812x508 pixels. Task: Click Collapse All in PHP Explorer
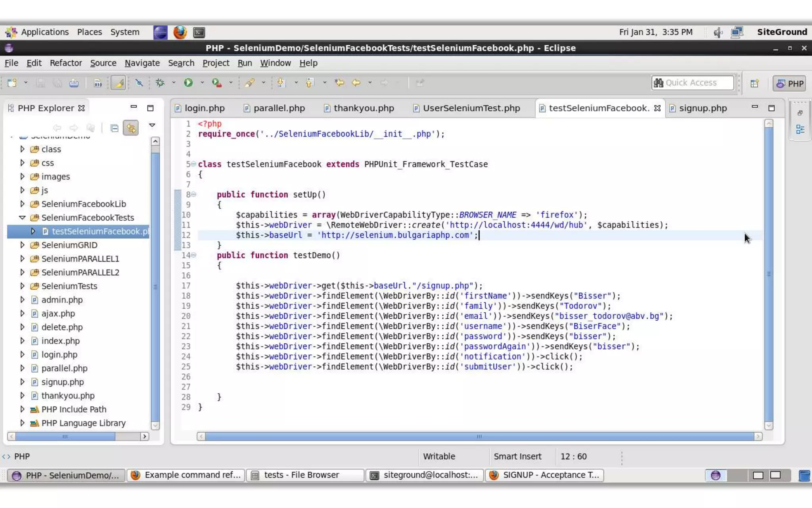click(x=114, y=128)
